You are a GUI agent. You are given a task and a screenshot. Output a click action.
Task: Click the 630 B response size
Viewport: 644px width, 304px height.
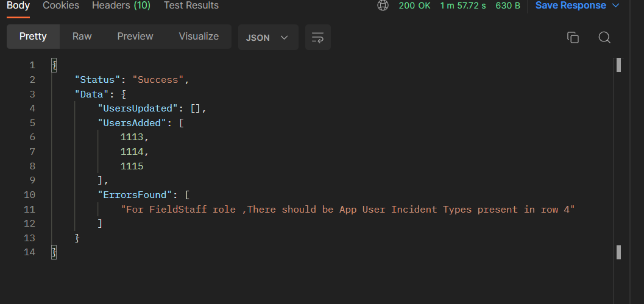(508, 5)
